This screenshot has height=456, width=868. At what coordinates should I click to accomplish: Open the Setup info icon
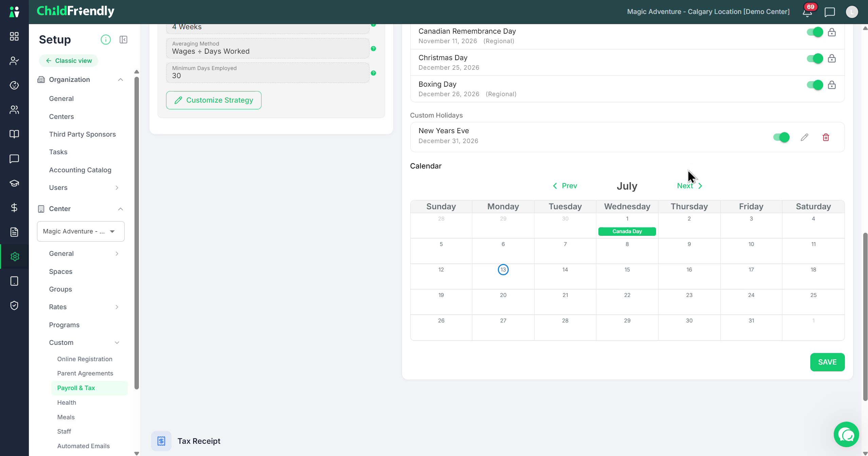point(106,40)
